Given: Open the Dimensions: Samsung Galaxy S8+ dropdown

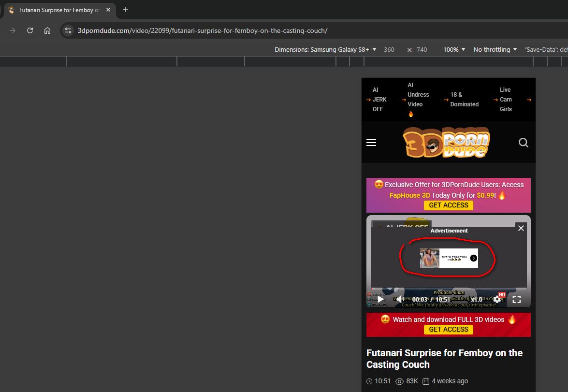Looking at the screenshot, I should coord(325,50).
